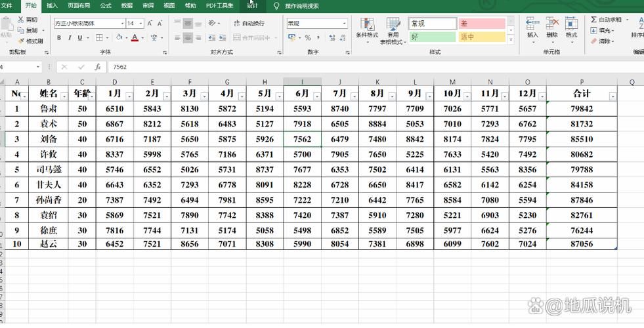Image resolution: width=644 pixels, height=328 pixels.
Task: Open the number format (常规) dropdown
Action: tap(345, 24)
